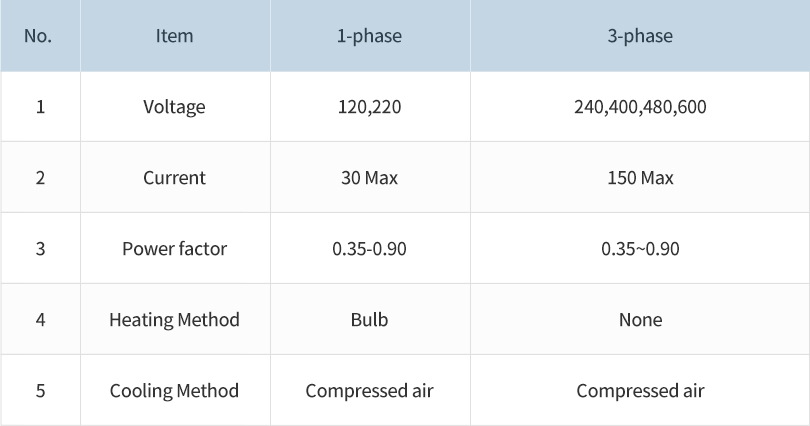Select the "Item" column header
810x426 pixels.
[174, 36]
